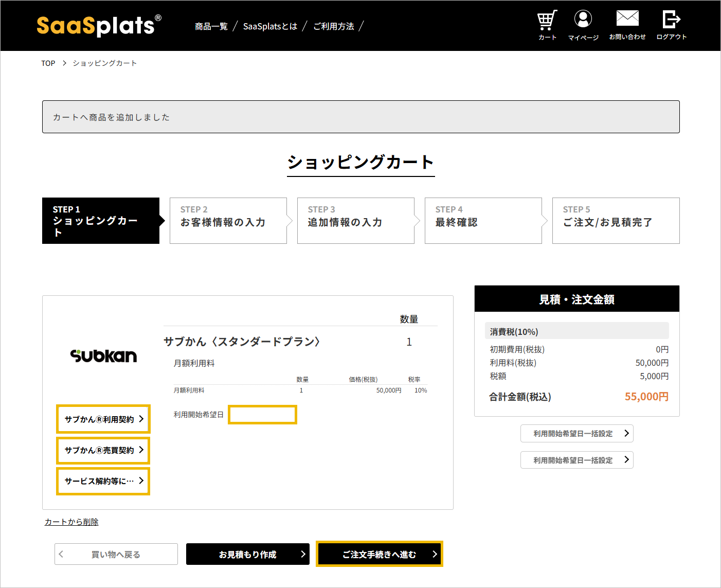Open サブかん®売買契約 document
Image resolution: width=721 pixels, height=588 pixels.
[103, 450]
